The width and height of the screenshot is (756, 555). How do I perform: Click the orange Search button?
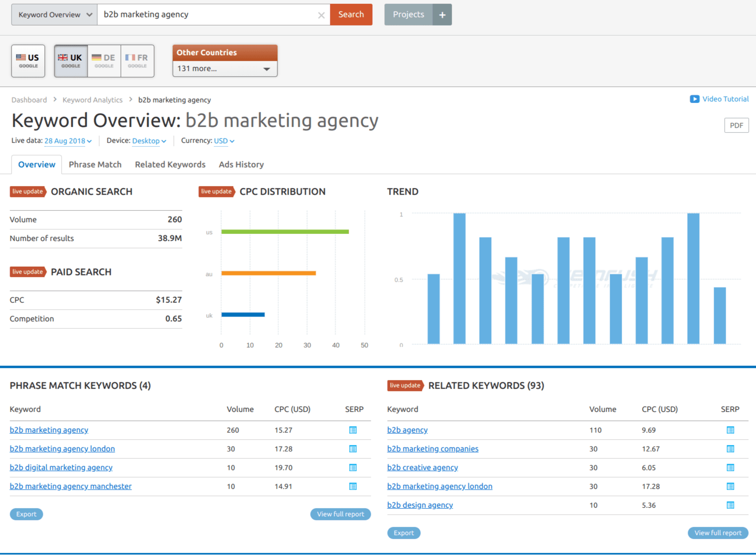tap(351, 14)
